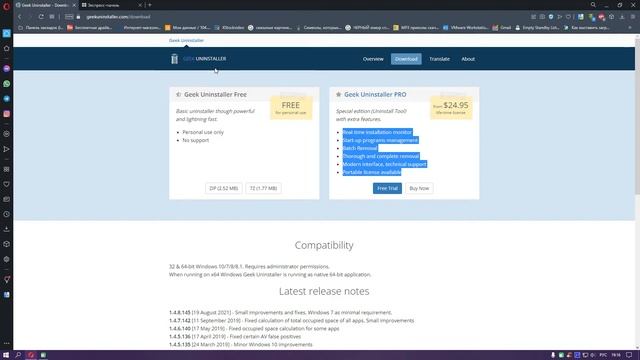Open a new tab with plus button
The image size is (640, 360).
150,5
